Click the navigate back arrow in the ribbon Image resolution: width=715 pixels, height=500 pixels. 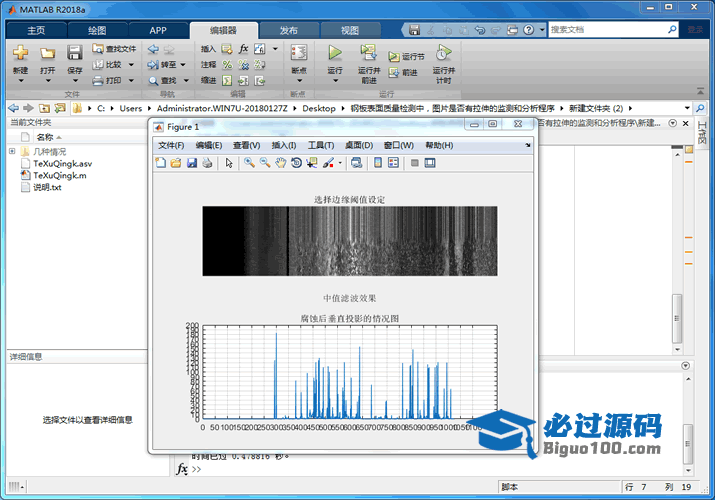[153, 49]
